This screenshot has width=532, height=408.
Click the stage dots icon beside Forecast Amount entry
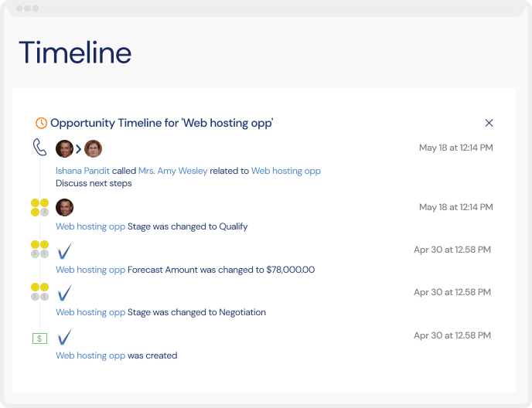pyautogui.click(x=39, y=250)
